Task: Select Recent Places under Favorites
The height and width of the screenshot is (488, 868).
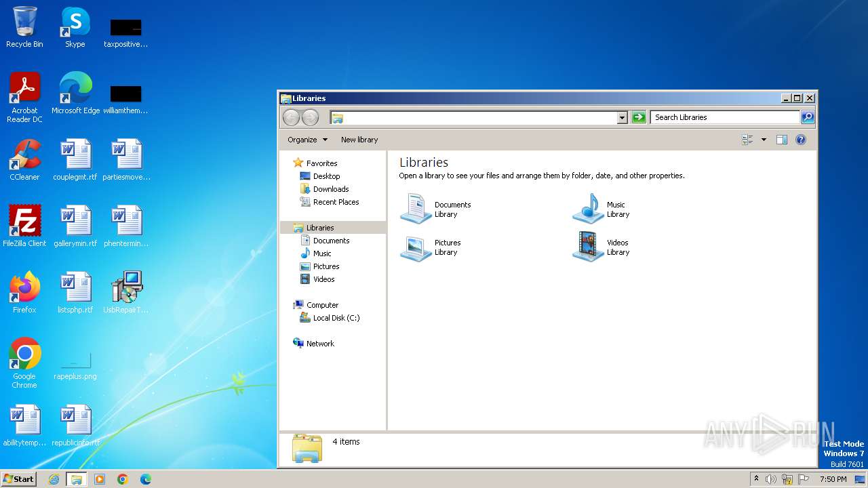Action: 330,202
